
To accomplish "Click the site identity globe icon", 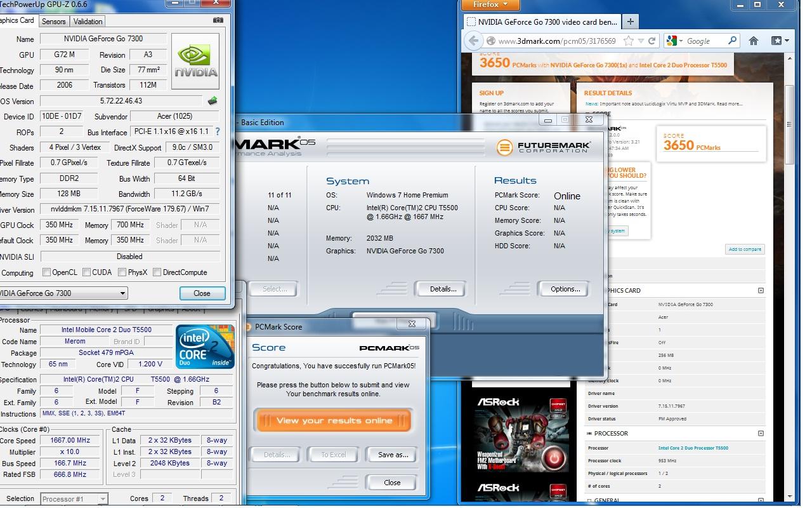I will [491, 41].
